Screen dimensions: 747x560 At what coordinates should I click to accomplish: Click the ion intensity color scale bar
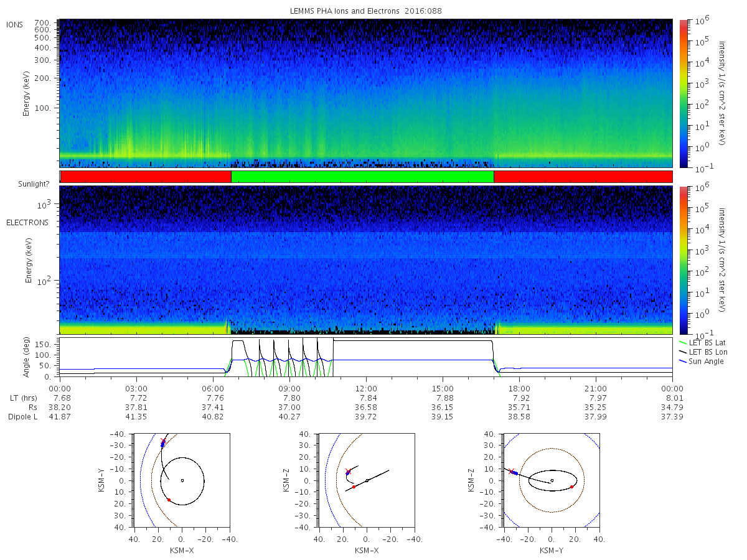[x=684, y=93]
